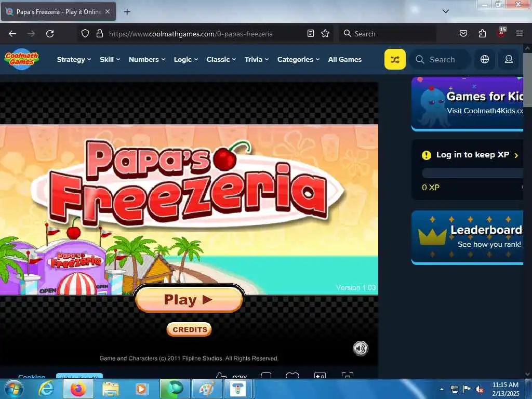This screenshot has height=399, width=532.
Task: Open uBlock extension showing 15 badge
Action: [501, 33]
